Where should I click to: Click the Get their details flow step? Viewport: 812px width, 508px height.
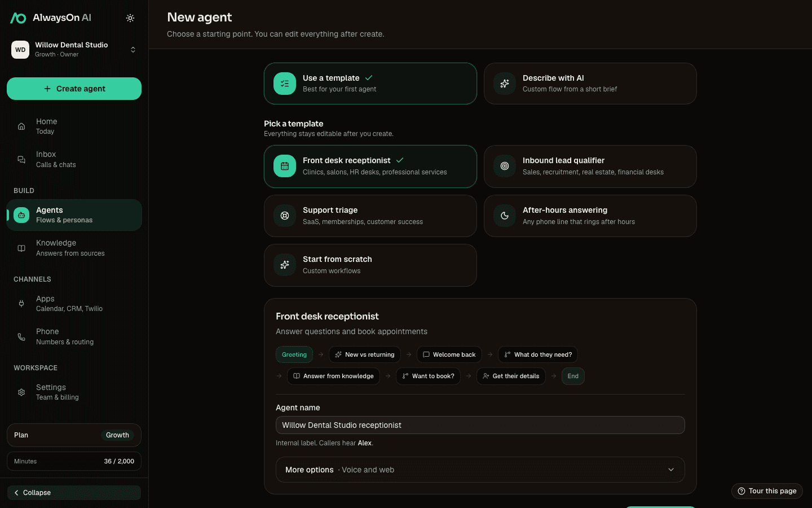click(x=511, y=376)
